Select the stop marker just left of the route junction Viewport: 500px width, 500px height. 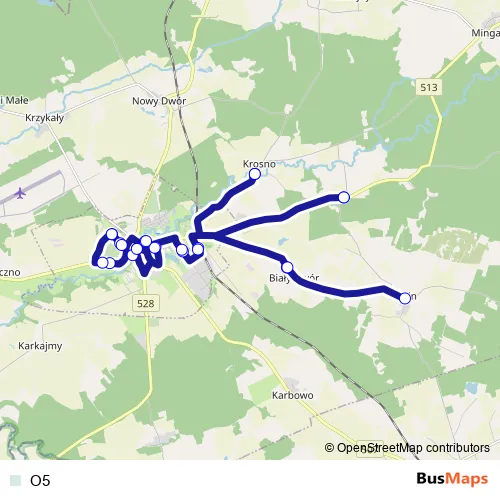tap(198, 249)
